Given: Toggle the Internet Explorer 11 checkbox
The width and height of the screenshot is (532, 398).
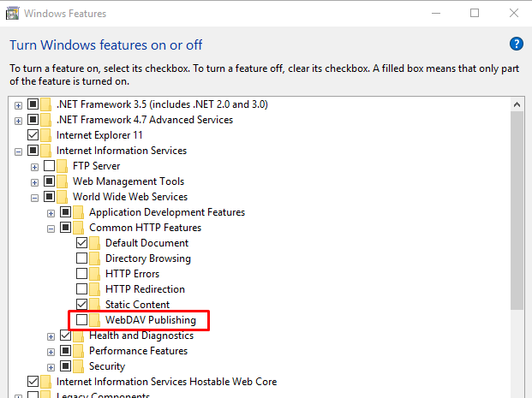Looking at the screenshot, I should tap(33, 135).
